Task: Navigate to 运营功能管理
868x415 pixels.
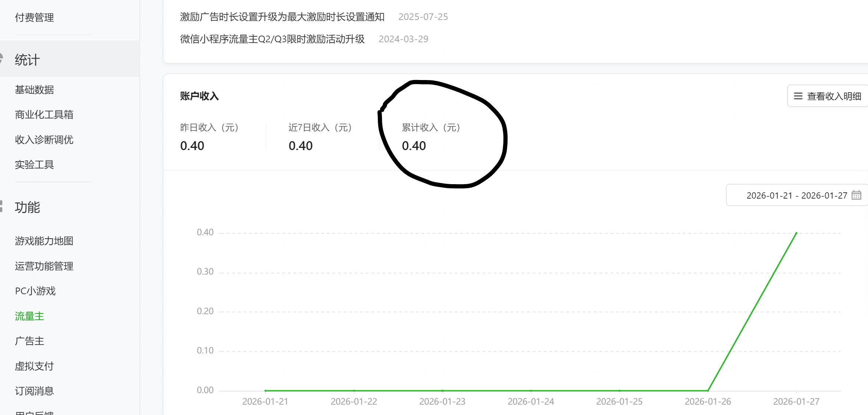Action: (x=44, y=266)
